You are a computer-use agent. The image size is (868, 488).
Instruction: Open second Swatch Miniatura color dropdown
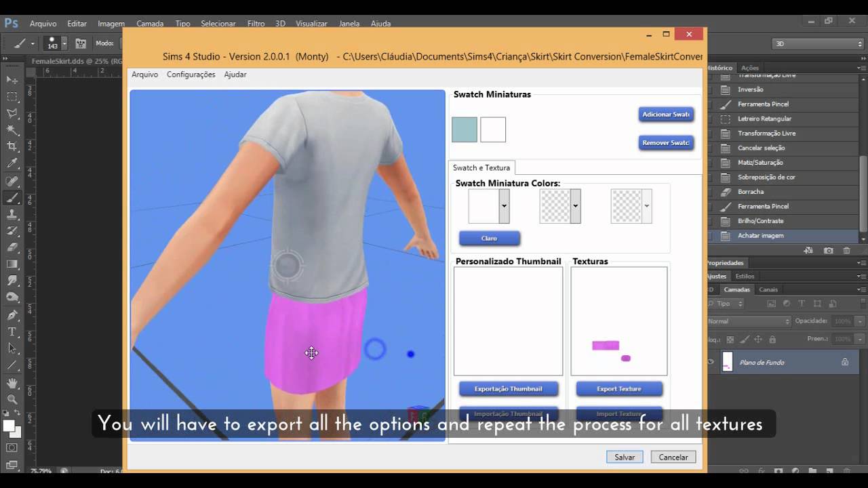click(575, 206)
